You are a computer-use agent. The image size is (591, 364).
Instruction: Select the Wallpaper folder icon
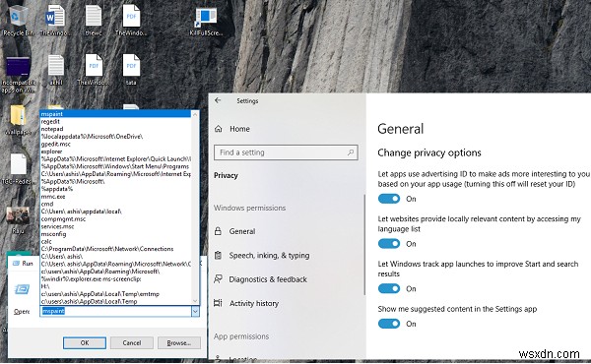(x=18, y=120)
